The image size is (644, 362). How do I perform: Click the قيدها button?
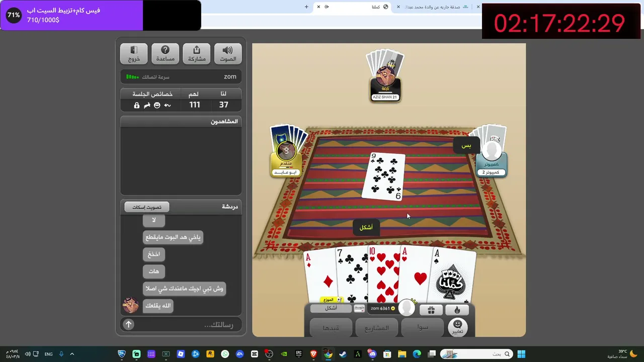coord(331,328)
